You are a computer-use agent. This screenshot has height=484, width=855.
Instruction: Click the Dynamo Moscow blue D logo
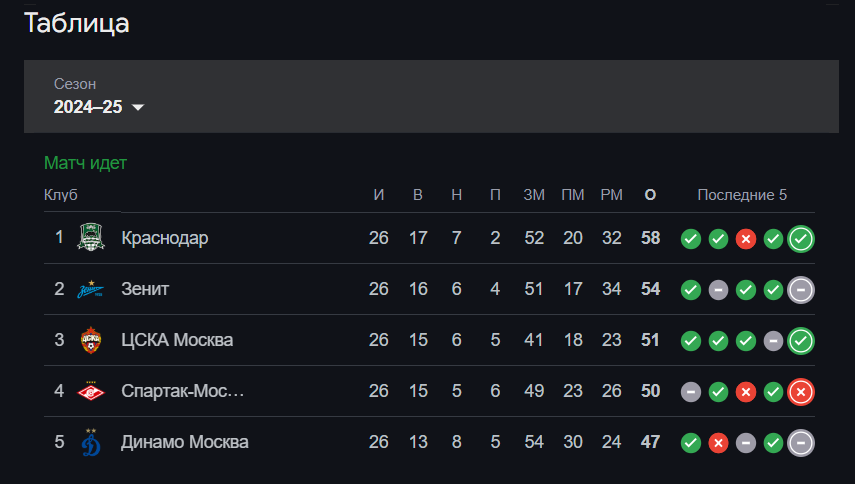[91, 442]
